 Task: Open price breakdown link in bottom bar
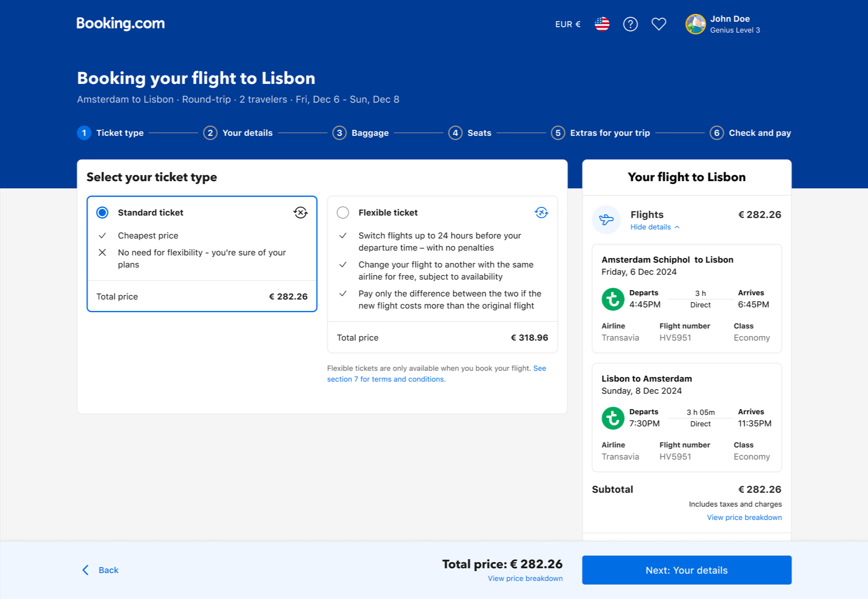coord(525,578)
